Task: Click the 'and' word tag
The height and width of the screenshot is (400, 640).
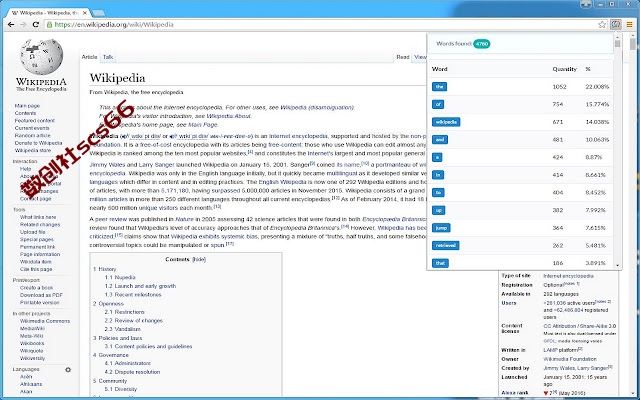Action: (x=440, y=140)
